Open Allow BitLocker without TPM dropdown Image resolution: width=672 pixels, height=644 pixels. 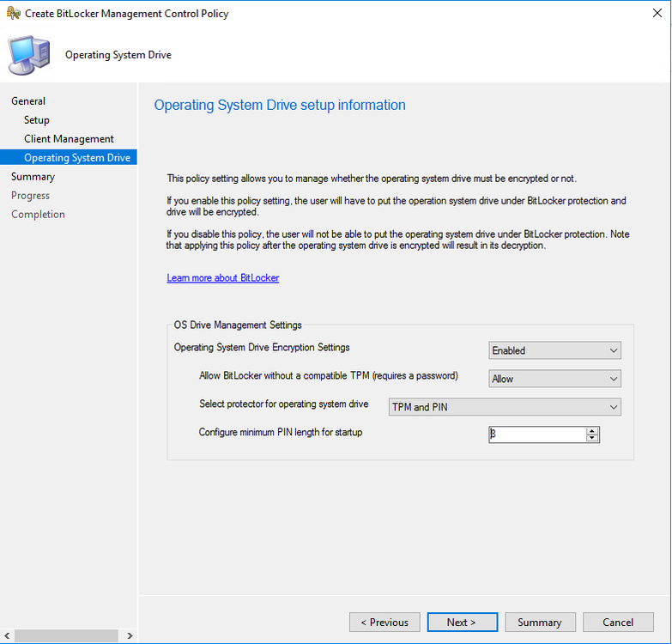[x=554, y=379]
